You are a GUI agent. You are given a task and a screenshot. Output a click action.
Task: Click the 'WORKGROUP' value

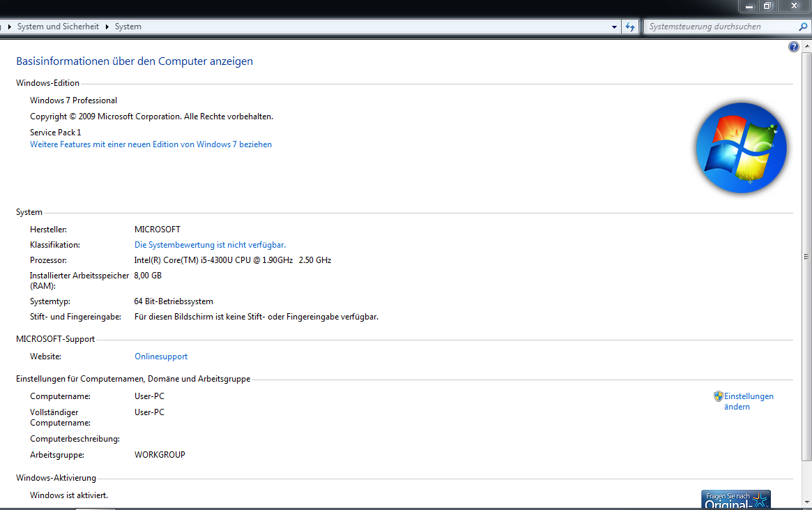coord(160,455)
